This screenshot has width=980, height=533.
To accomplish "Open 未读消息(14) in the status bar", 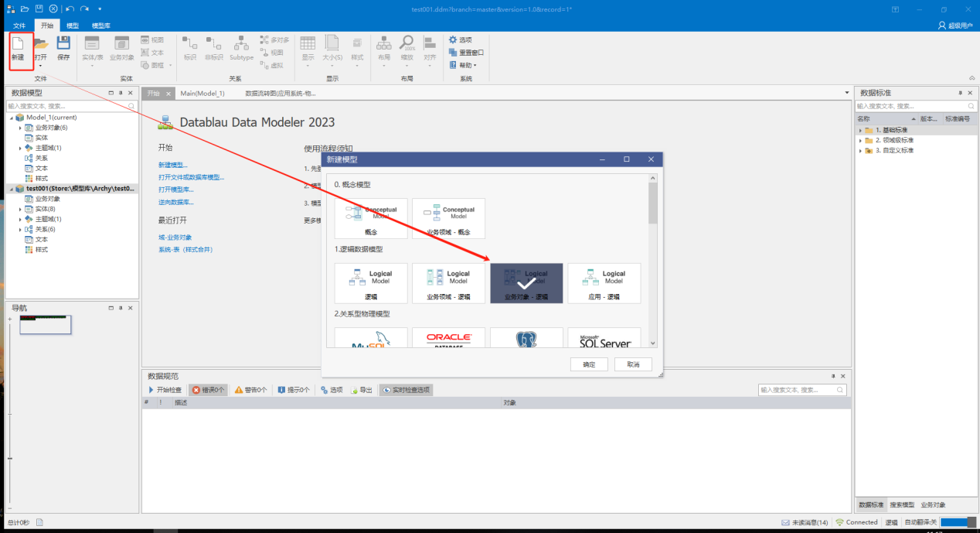I will 805,522.
